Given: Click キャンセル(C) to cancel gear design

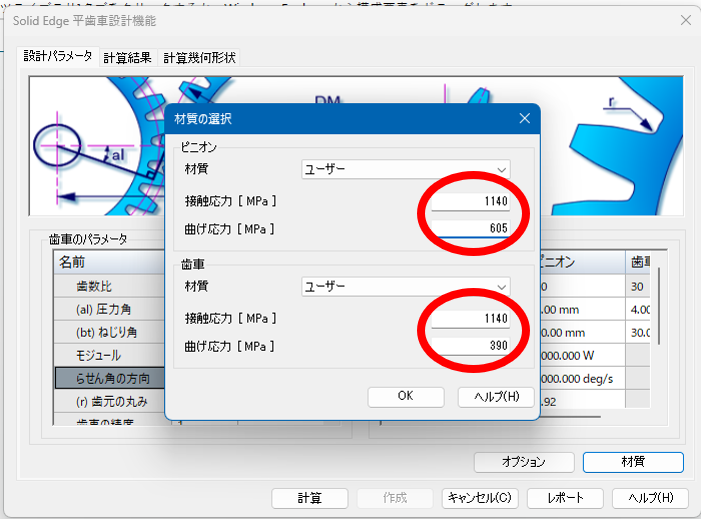Looking at the screenshot, I should (x=479, y=498).
